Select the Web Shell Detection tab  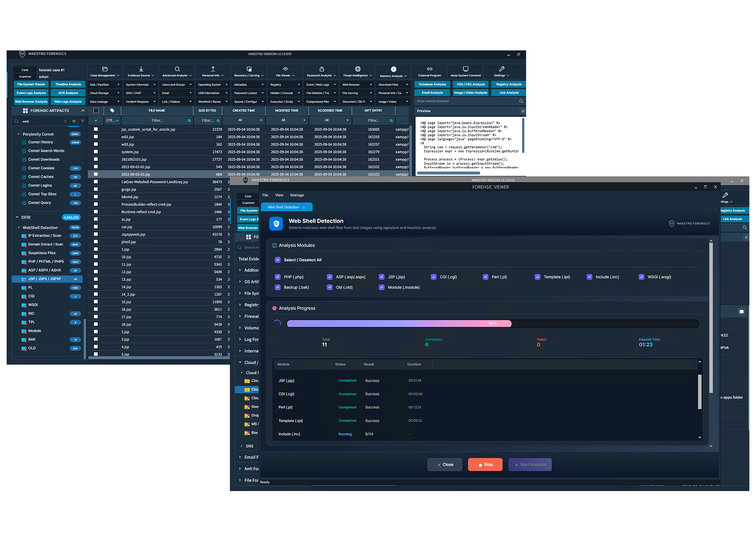pyautogui.click(x=283, y=207)
